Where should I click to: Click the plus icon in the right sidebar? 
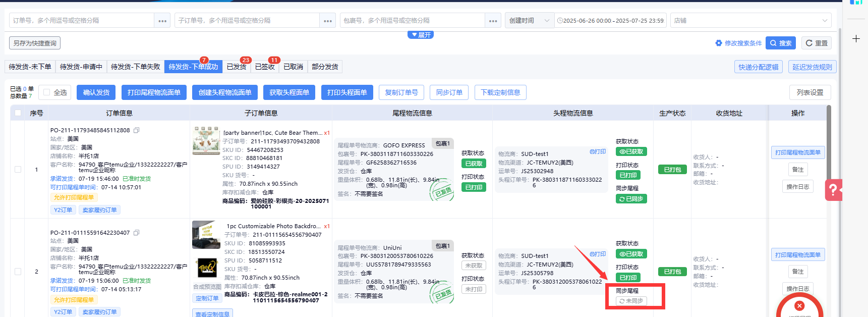856,39
